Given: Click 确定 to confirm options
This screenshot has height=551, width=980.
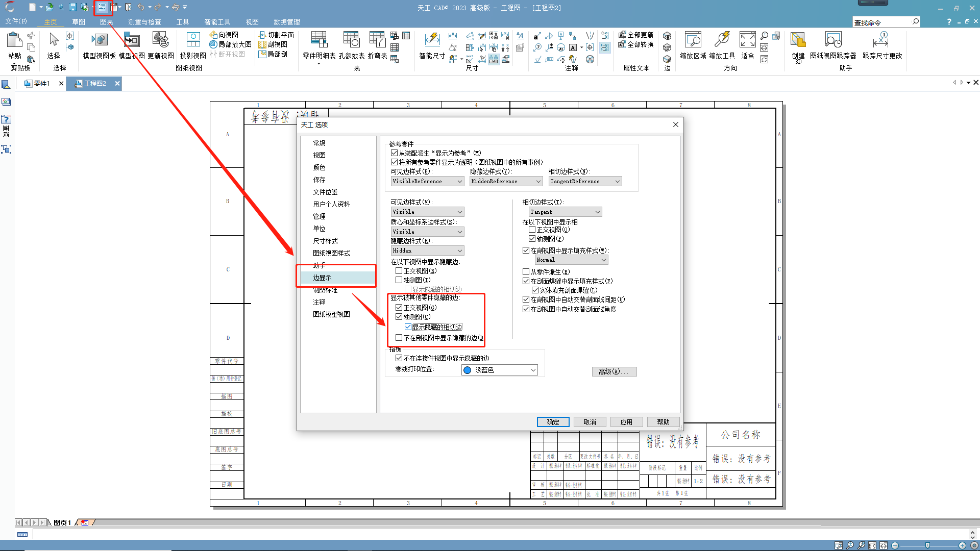Looking at the screenshot, I should point(553,422).
